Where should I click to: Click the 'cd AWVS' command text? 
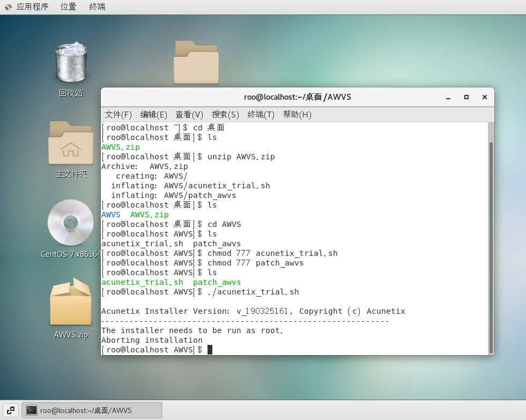tap(224, 224)
